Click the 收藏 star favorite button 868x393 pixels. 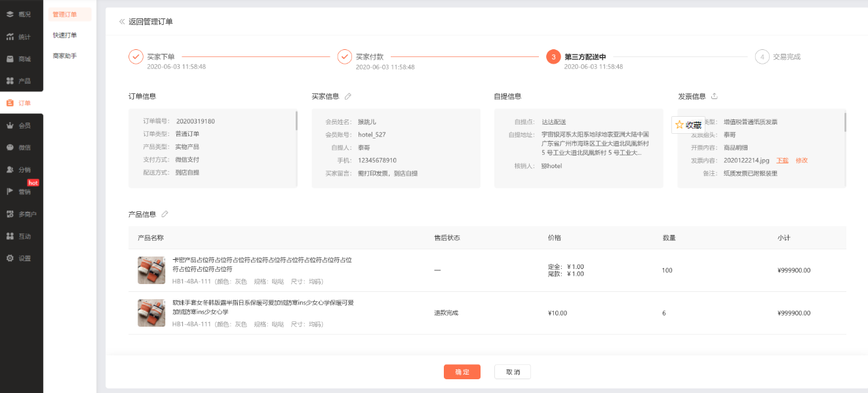coord(688,125)
